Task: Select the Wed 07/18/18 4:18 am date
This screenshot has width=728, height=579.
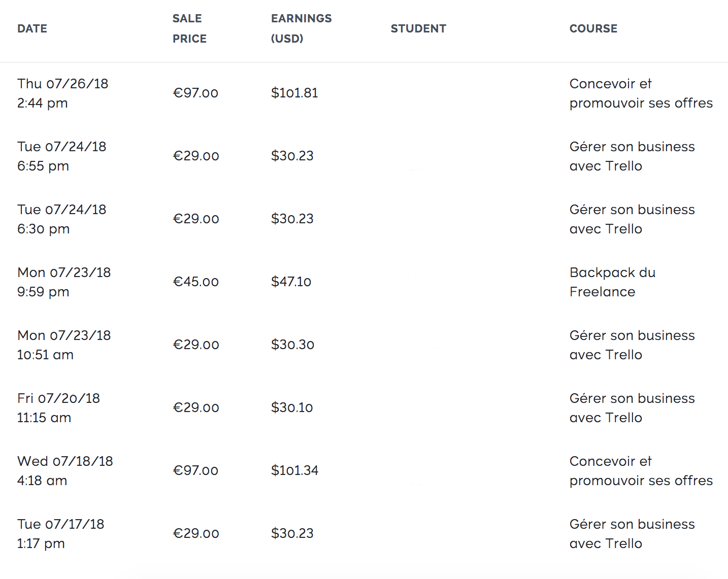Action: 65,471
